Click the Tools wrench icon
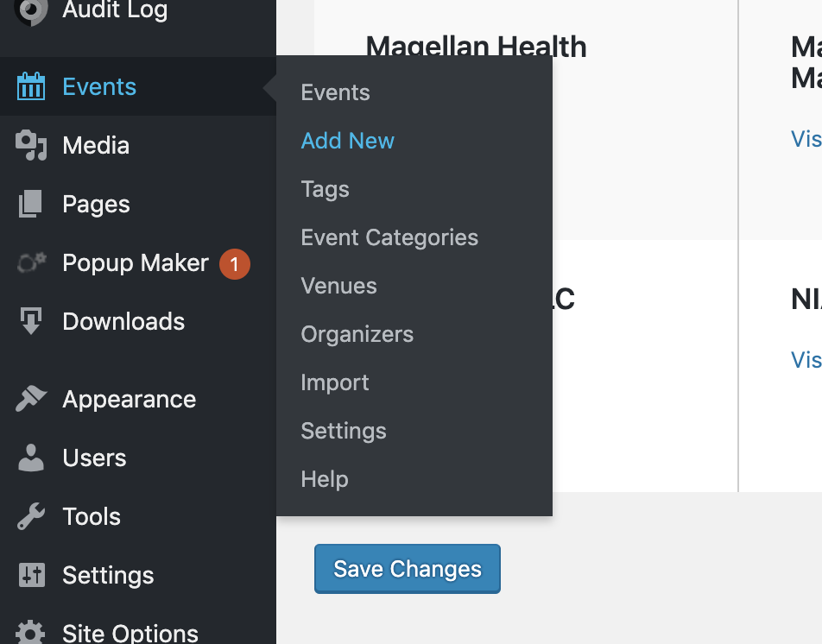 (x=31, y=516)
